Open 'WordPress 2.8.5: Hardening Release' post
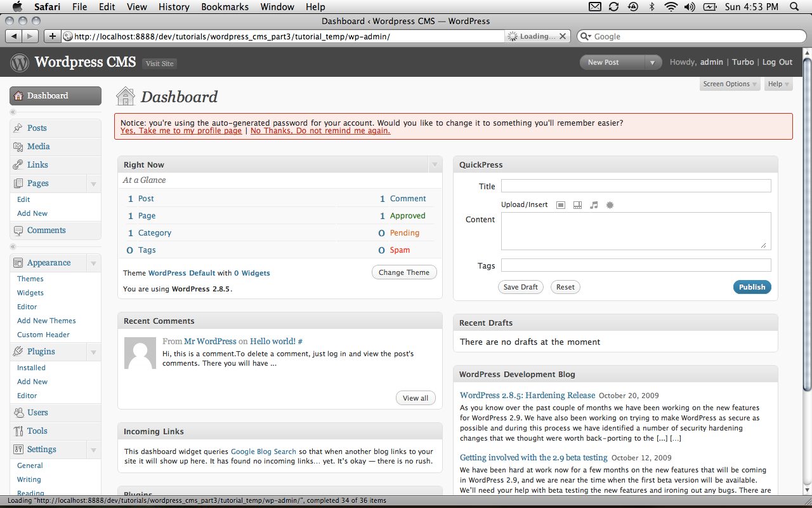812x508 pixels. click(528, 395)
